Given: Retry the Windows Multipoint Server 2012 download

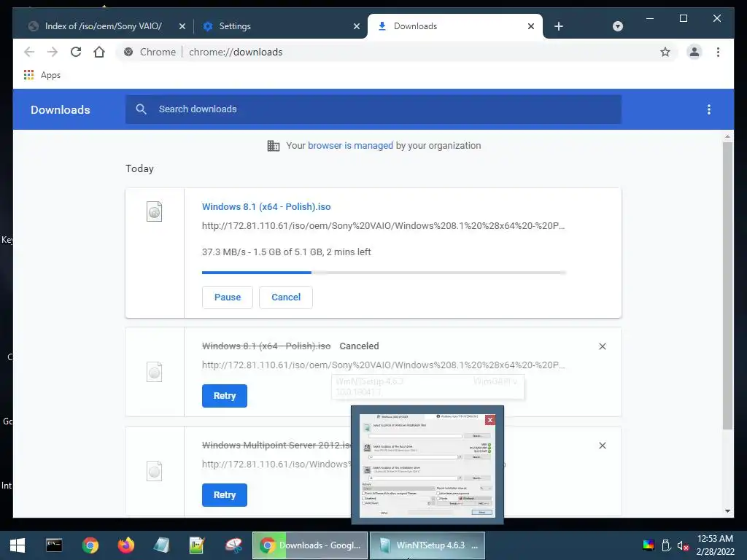Looking at the screenshot, I should [x=225, y=495].
